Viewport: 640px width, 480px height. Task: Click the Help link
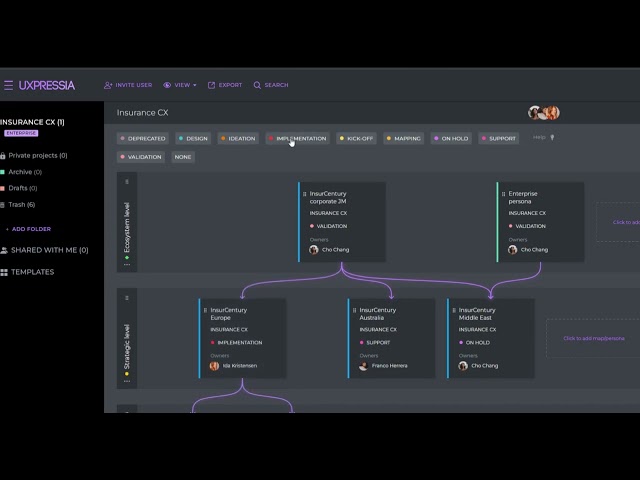539,138
